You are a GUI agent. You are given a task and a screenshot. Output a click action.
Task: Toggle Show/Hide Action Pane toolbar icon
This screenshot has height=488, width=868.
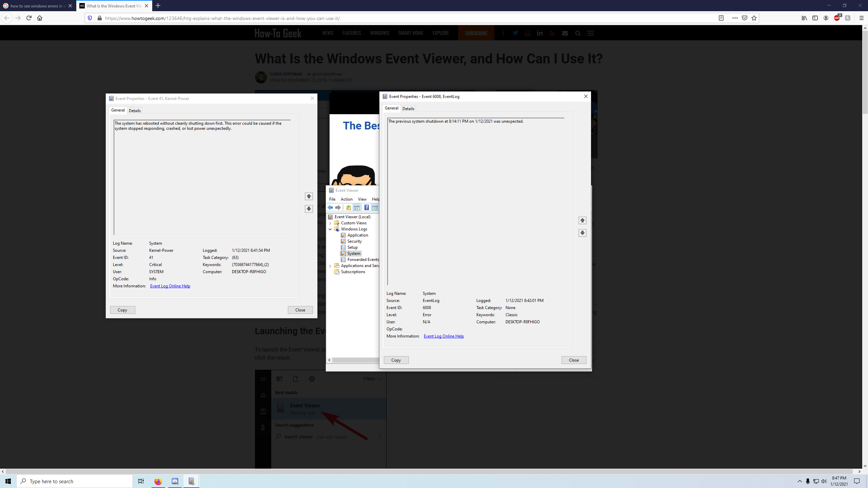tap(375, 208)
